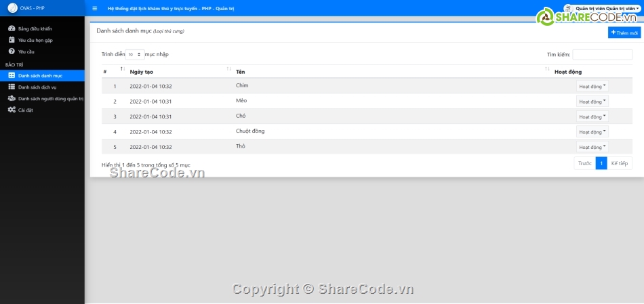Click the hamburger menu toggle icon

click(x=94, y=9)
